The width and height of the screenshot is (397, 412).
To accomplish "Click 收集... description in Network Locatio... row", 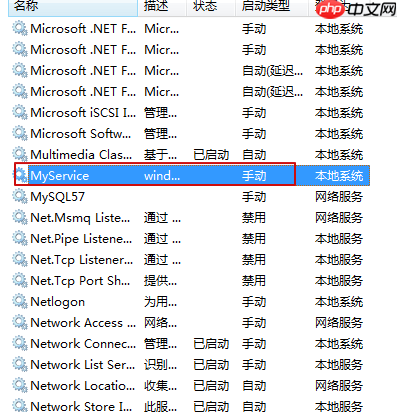I will (x=160, y=386).
